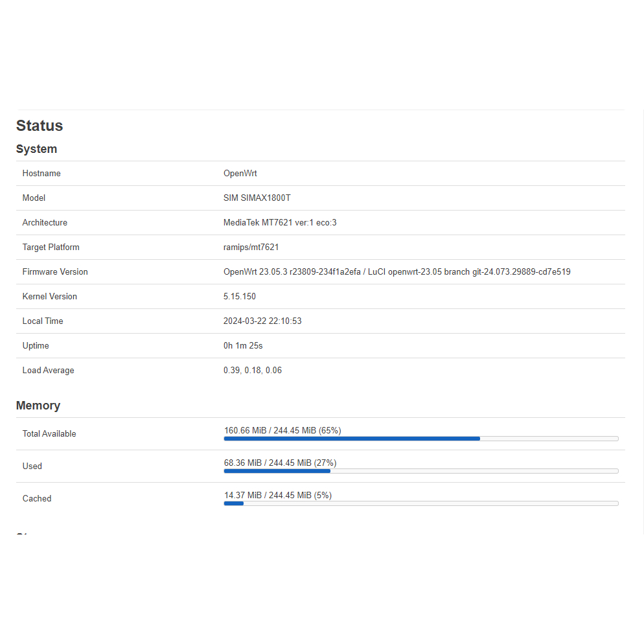Click the MediaTek MT7621 architecture value
The height and width of the screenshot is (644, 644).
[279, 223]
